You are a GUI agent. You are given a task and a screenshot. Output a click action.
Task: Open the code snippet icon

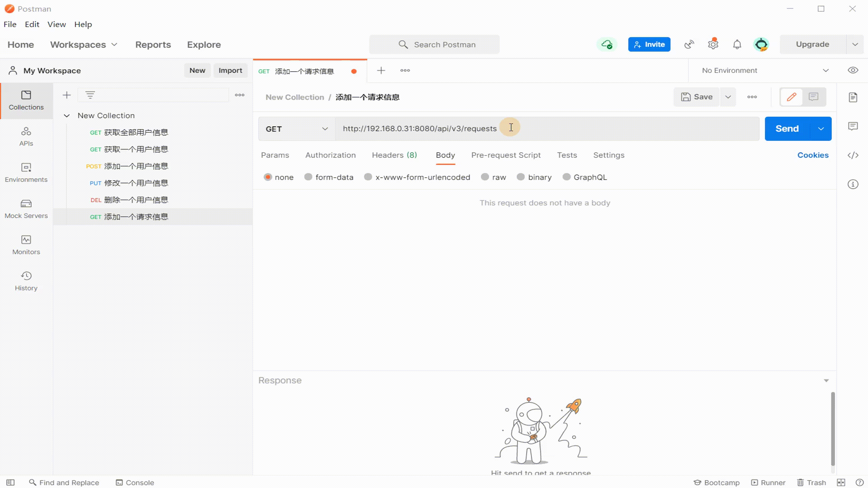[853, 155]
